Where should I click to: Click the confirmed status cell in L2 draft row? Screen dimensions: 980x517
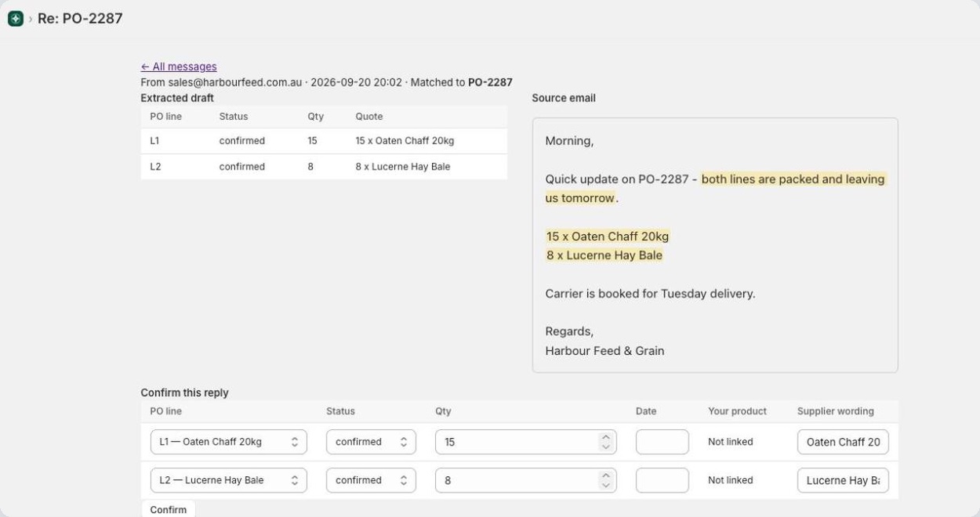242,167
